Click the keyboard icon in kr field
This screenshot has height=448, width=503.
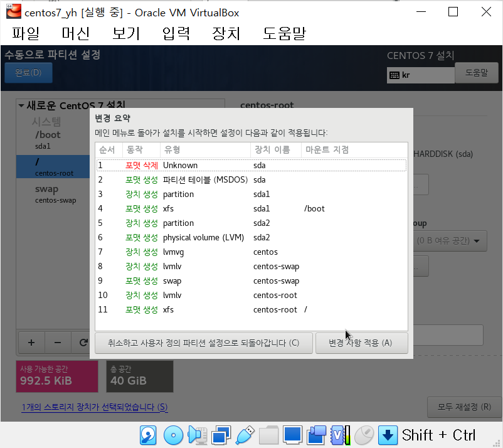pyautogui.click(x=394, y=75)
